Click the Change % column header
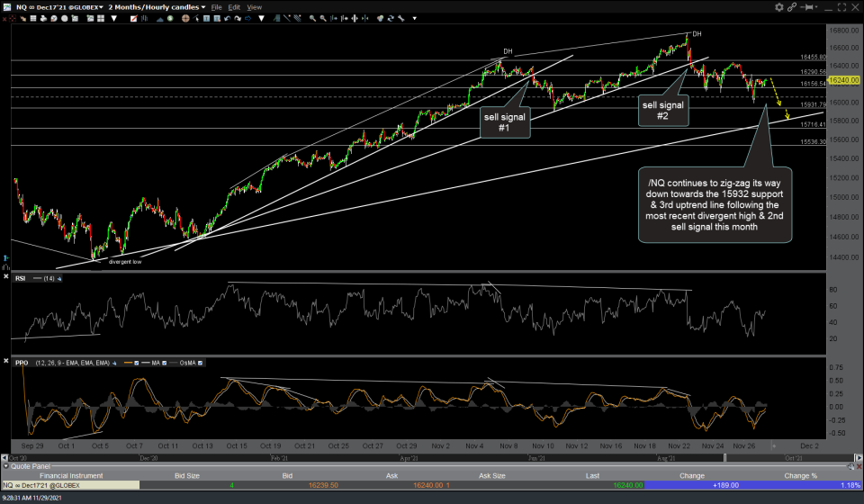The image size is (864, 504). pyautogui.click(x=801, y=476)
